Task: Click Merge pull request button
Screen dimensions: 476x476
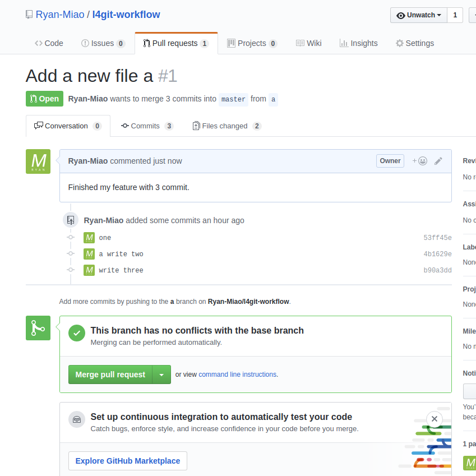Action: click(x=110, y=375)
